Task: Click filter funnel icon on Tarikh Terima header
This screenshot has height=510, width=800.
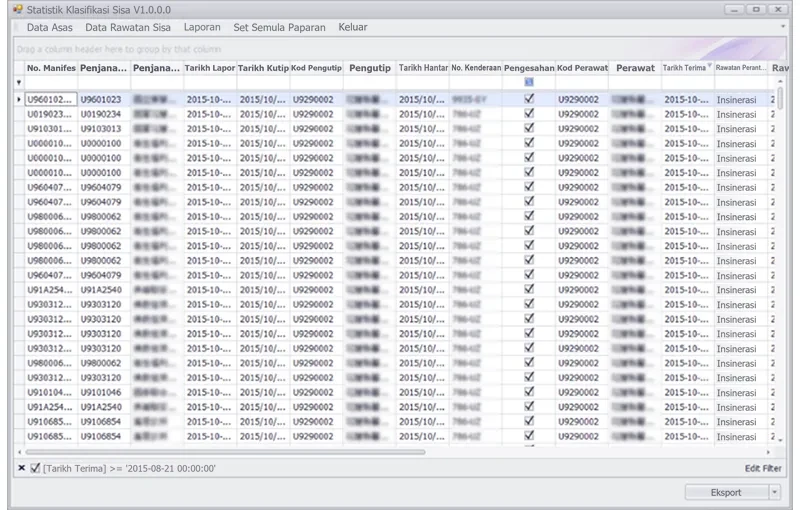Action: click(x=709, y=65)
